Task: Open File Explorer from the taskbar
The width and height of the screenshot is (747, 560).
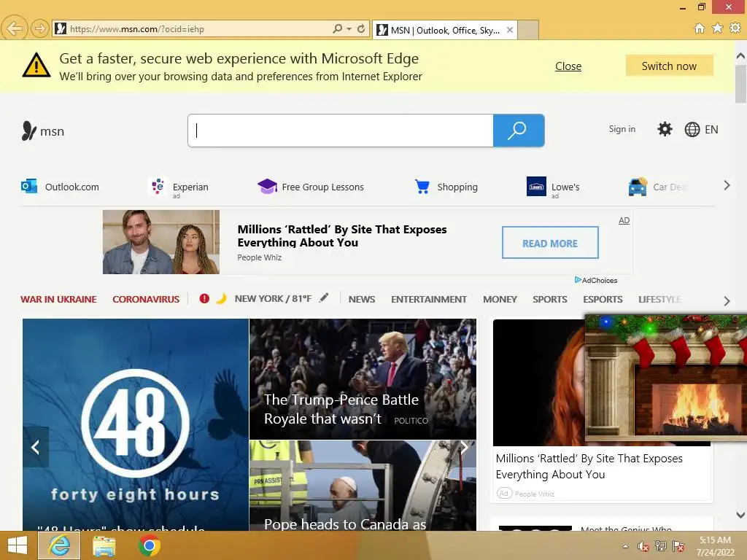Action: (x=104, y=546)
